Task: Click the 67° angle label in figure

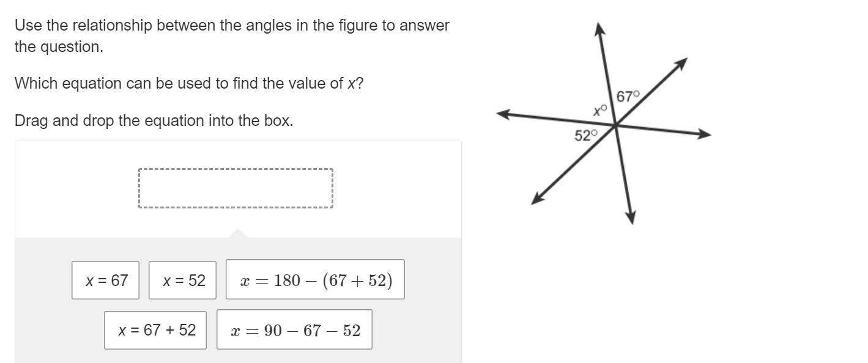Action: [628, 97]
